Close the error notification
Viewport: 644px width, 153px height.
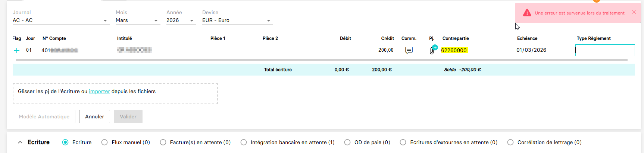[x=634, y=12]
